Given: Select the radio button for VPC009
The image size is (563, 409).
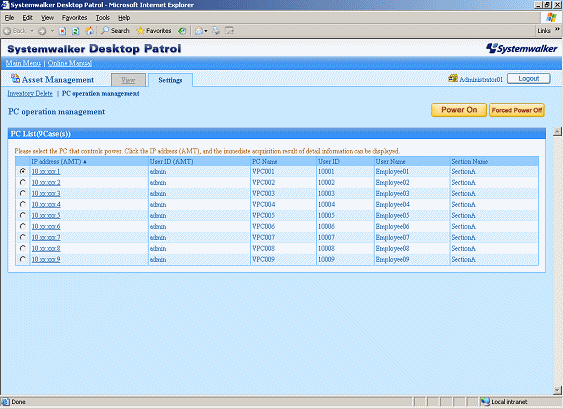Looking at the screenshot, I should click(23, 259).
